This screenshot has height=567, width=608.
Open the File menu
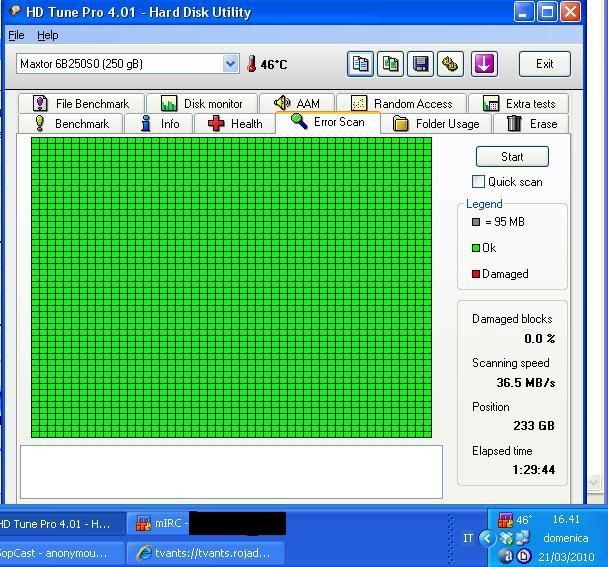click(x=16, y=35)
